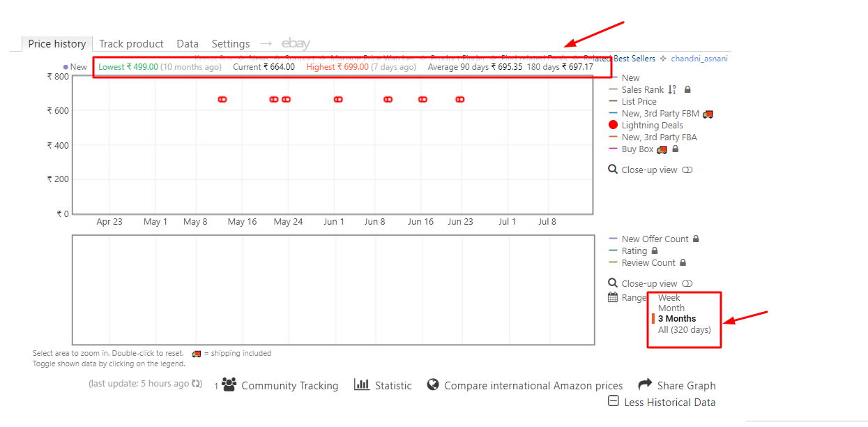Click the Lowest ₹ 499.00 value

[128, 67]
